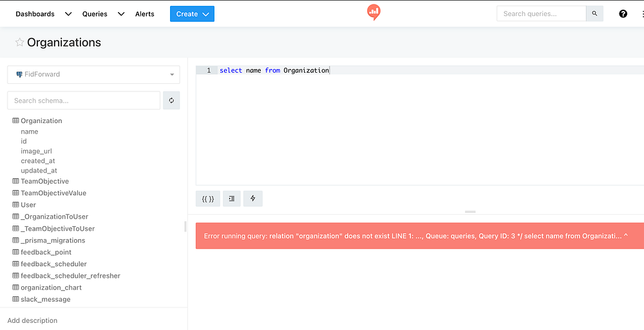Select the image_url column

37,151
